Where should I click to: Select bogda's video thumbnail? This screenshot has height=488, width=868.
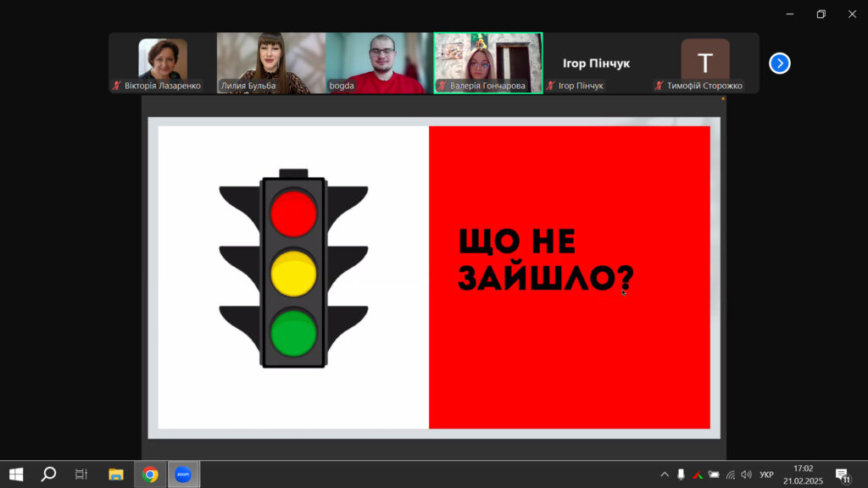pyautogui.click(x=379, y=63)
